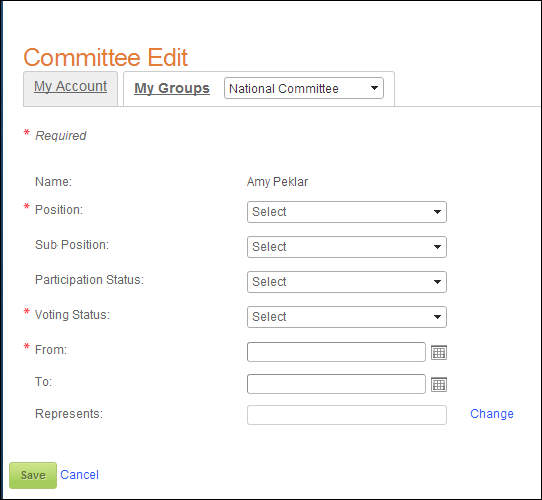Open the Participation Status dropdown

click(347, 282)
